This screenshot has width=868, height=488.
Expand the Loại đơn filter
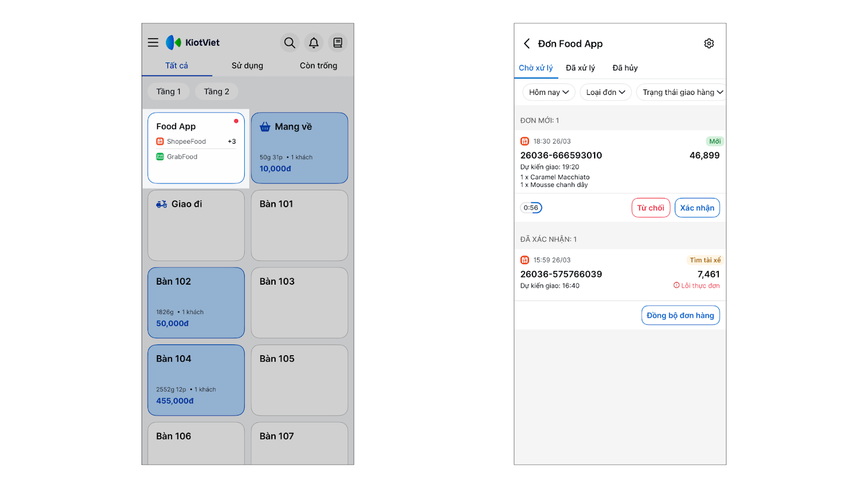[x=605, y=92]
